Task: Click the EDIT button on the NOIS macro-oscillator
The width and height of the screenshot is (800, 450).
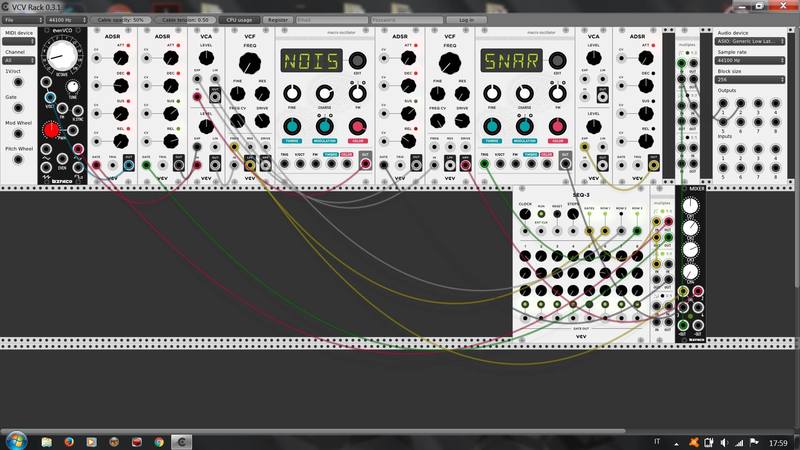Action: tap(358, 62)
